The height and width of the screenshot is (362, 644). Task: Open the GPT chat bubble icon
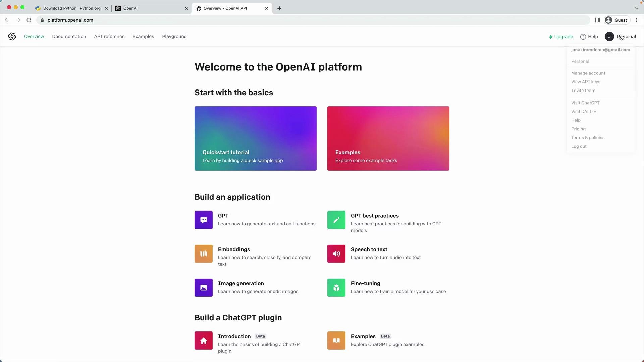(204, 220)
